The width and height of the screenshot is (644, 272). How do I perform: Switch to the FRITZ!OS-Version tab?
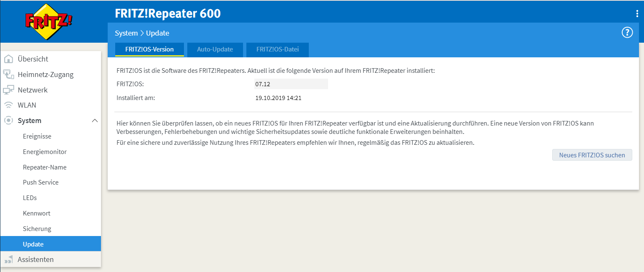point(150,49)
